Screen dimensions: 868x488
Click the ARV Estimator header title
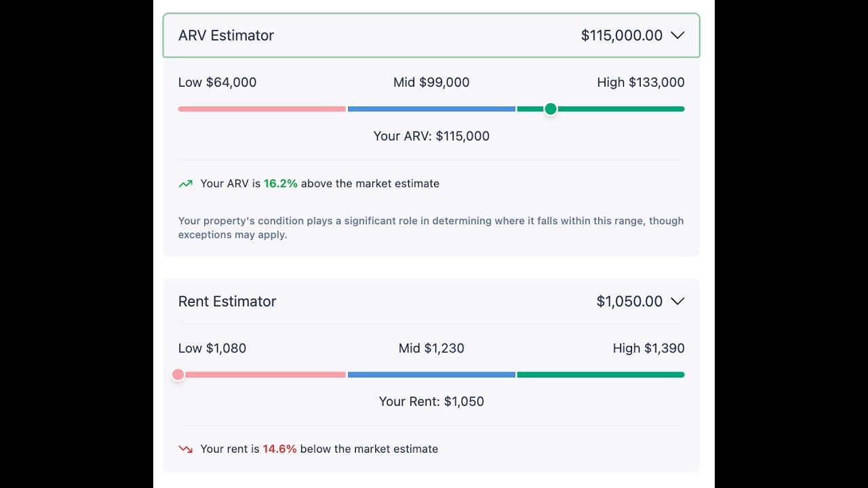[226, 35]
